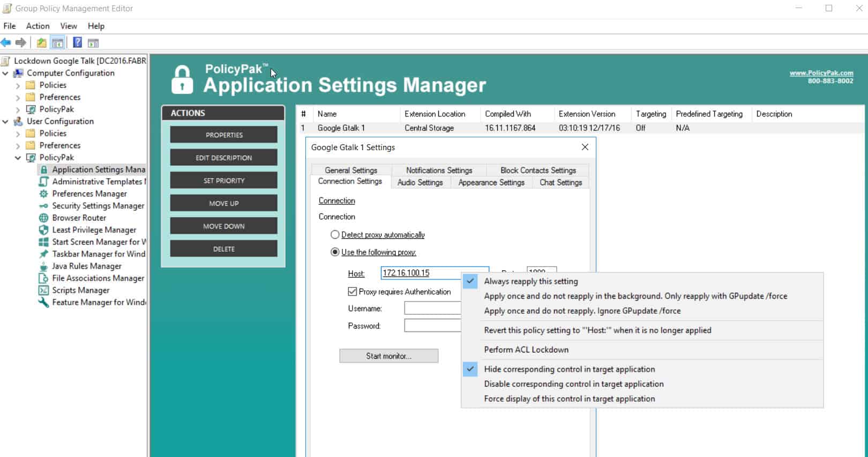Collapse the User Configuration node
The image size is (868, 457).
point(5,121)
